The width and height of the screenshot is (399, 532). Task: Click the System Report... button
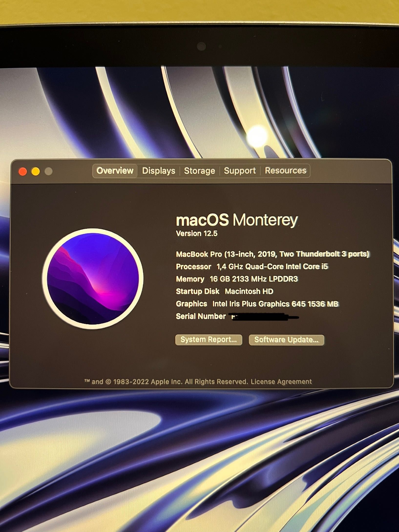209,340
